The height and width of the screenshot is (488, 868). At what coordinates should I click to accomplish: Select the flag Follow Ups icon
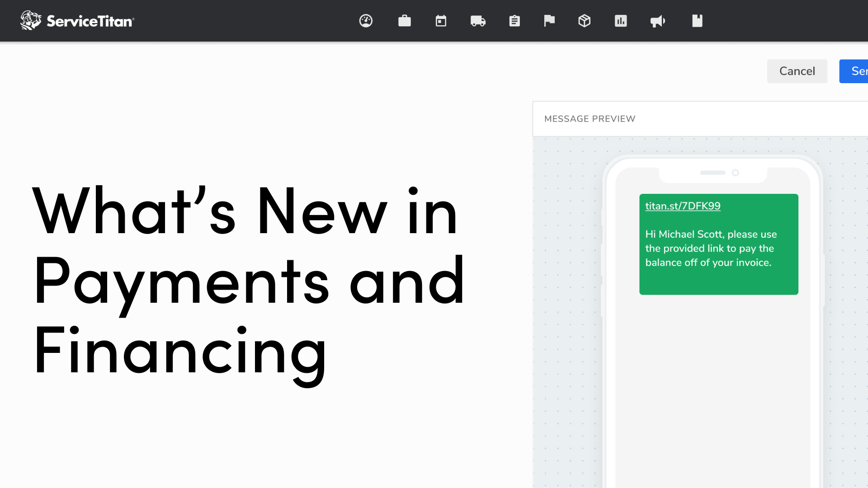549,21
